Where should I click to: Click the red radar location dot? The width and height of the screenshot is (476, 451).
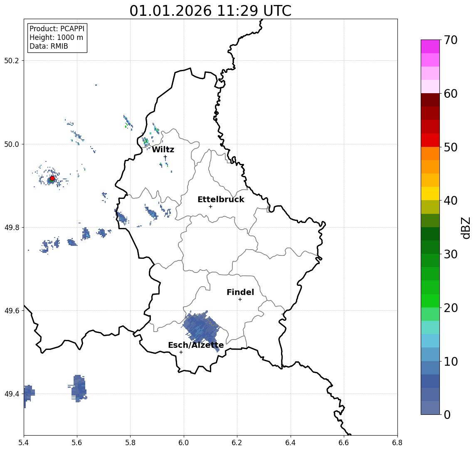[52, 178]
